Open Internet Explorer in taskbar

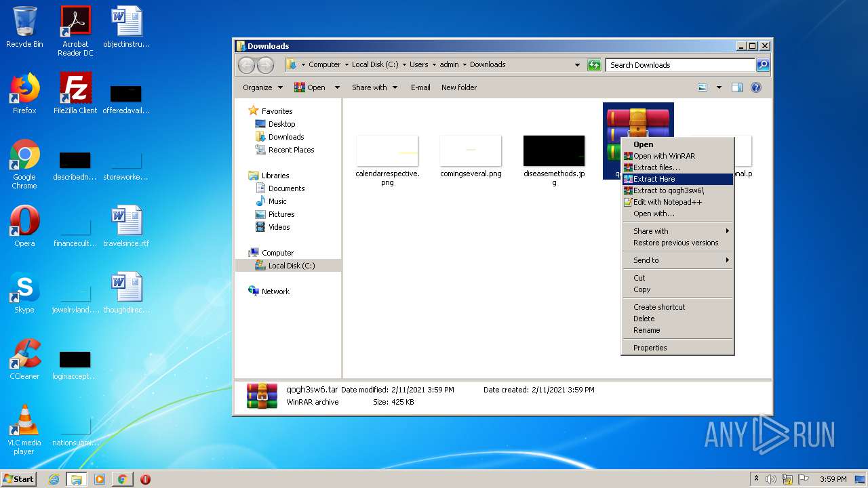pos(54,479)
